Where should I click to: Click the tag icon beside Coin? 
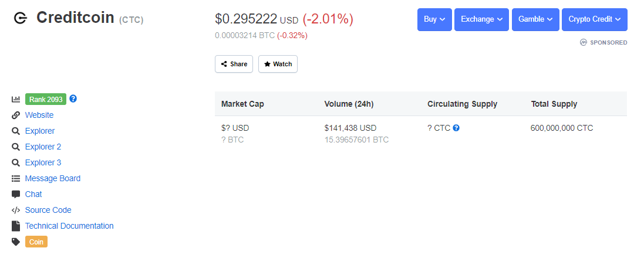(16, 242)
